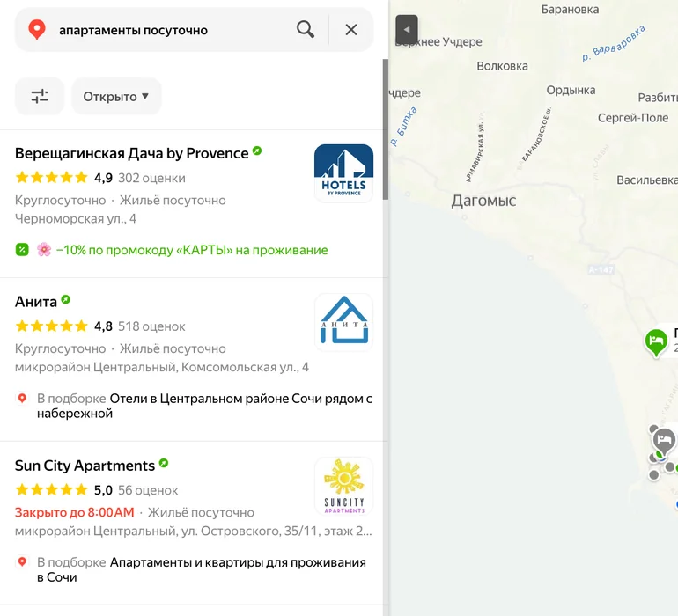Click A-147 road marker on map
This screenshot has width=678, height=616.
pyautogui.click(x=601, y=270)
